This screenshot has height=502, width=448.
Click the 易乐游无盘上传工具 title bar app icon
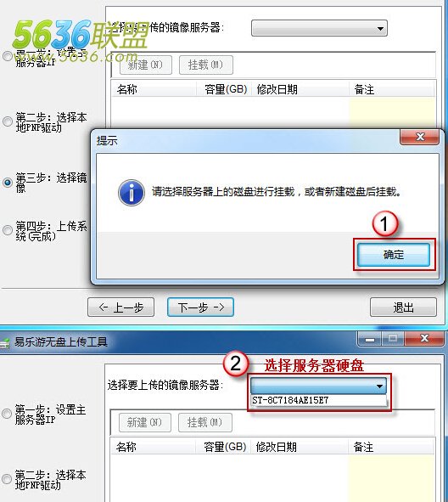point(4,343)
